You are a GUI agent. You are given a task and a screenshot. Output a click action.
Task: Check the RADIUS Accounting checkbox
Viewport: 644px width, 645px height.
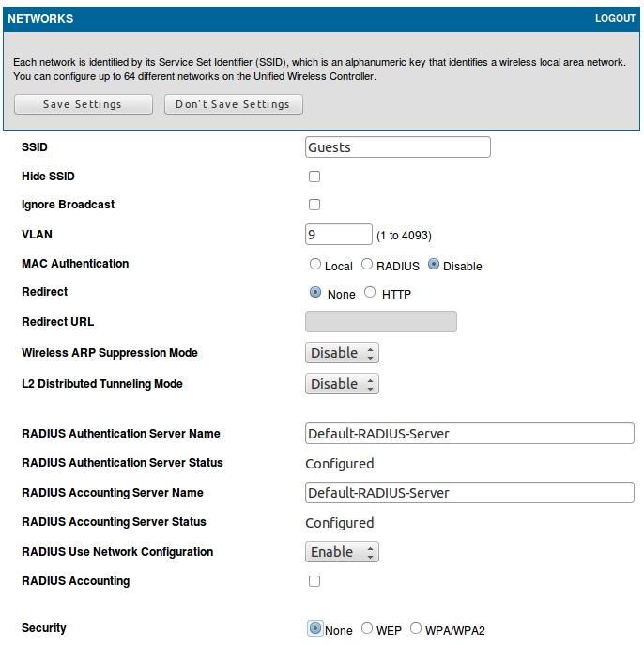314,581
